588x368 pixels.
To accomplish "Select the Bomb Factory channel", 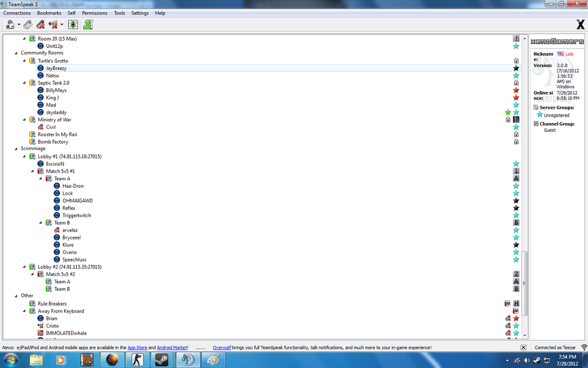I will pyautogui.click(x=53, y=142).
